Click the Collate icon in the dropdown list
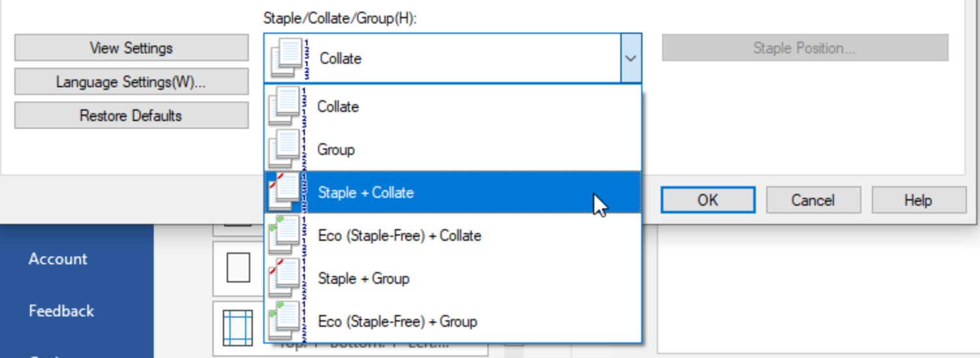The width and height of the screenshot is (980, 358). 287,107
